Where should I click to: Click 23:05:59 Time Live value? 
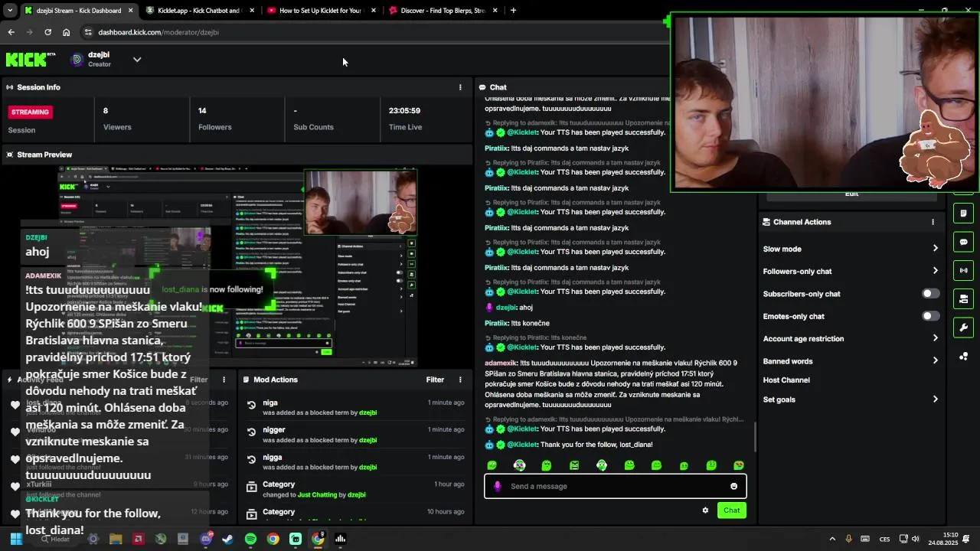pos(404,111)
